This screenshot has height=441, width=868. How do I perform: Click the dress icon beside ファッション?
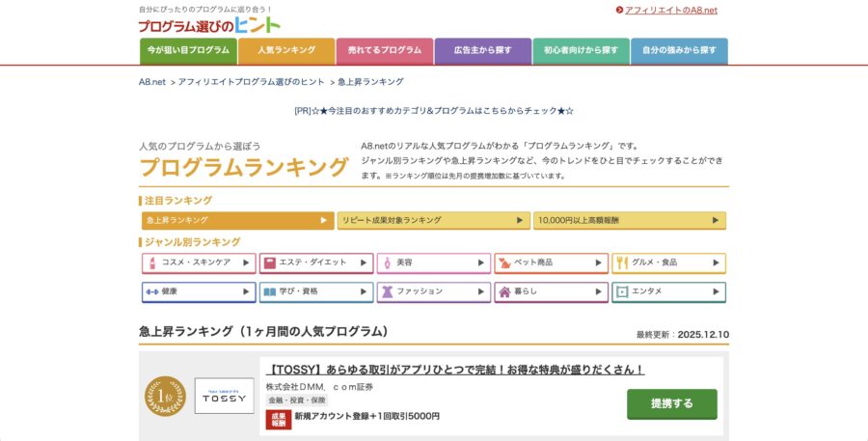tap(387, 292)
